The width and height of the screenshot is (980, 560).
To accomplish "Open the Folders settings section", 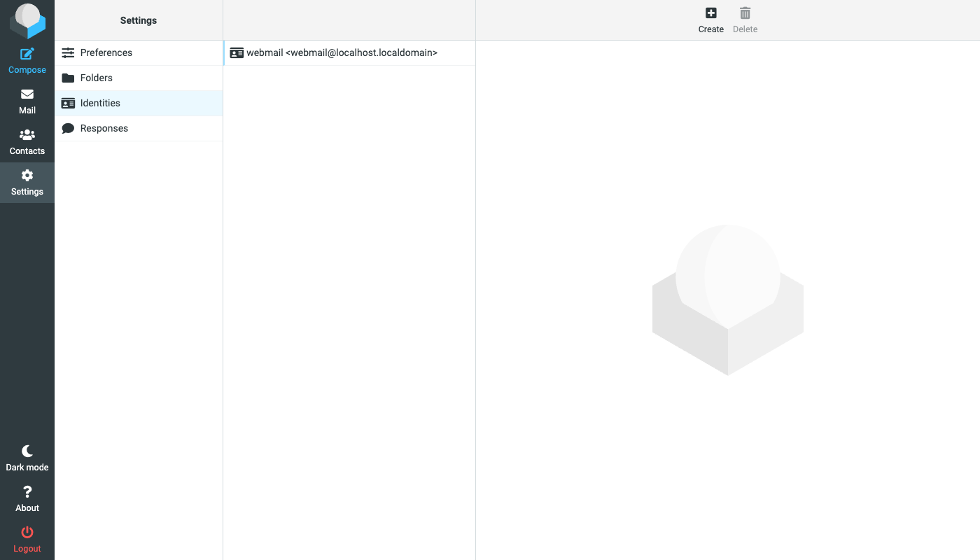I will tap(139, 78).
